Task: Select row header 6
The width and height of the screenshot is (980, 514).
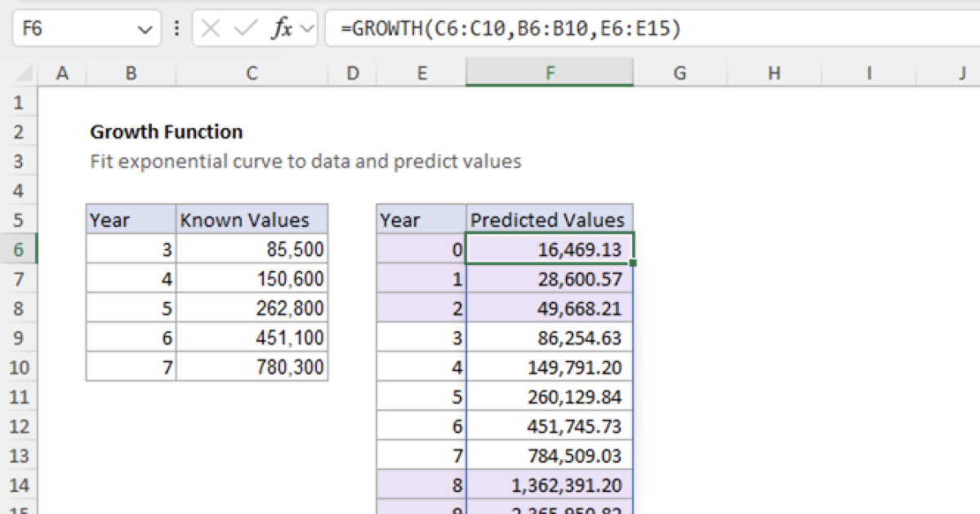Action: pos(18,250)
